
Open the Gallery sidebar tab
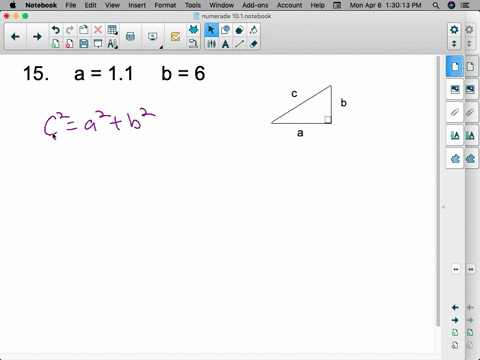click(x=455, y=89)
